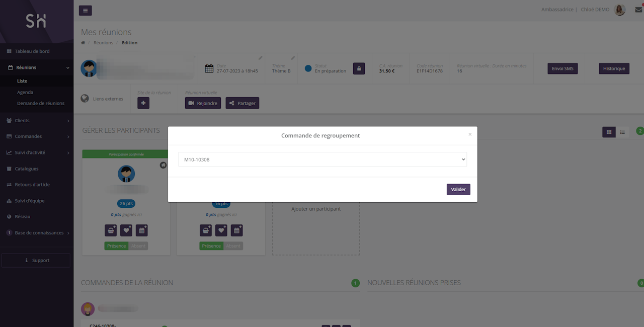Click the Valider button
The height and width of the screenshot is (327, 644).
[458, 189]
